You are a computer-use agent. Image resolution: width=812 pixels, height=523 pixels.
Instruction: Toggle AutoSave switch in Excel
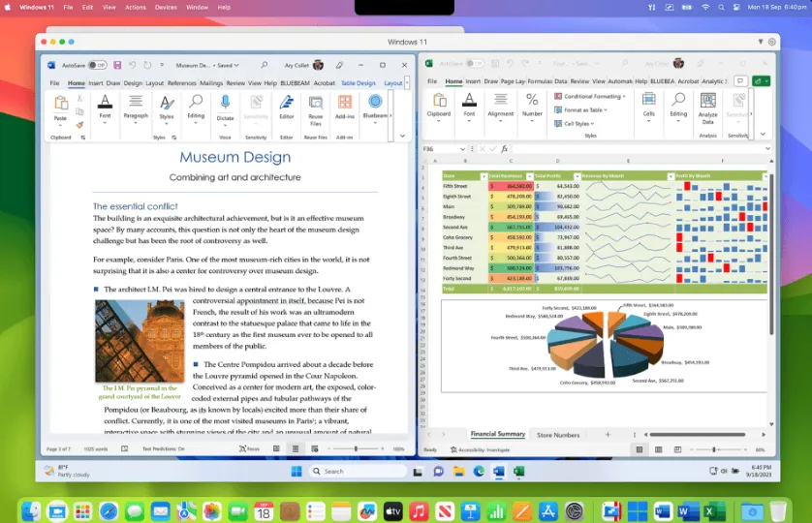(474, 64)
